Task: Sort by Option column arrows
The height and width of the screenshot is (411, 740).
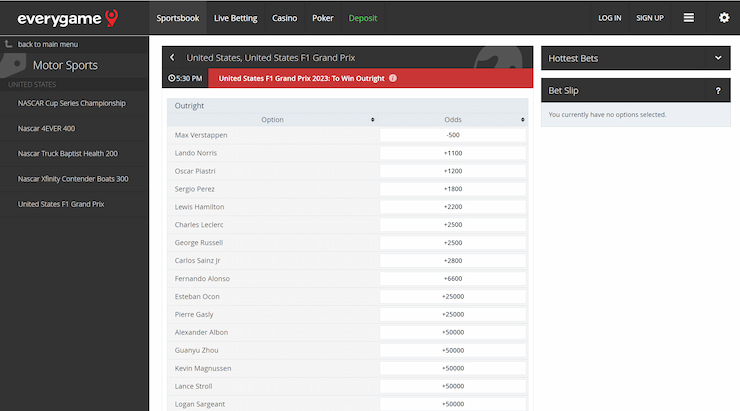Action: click(x=372, y=120)
